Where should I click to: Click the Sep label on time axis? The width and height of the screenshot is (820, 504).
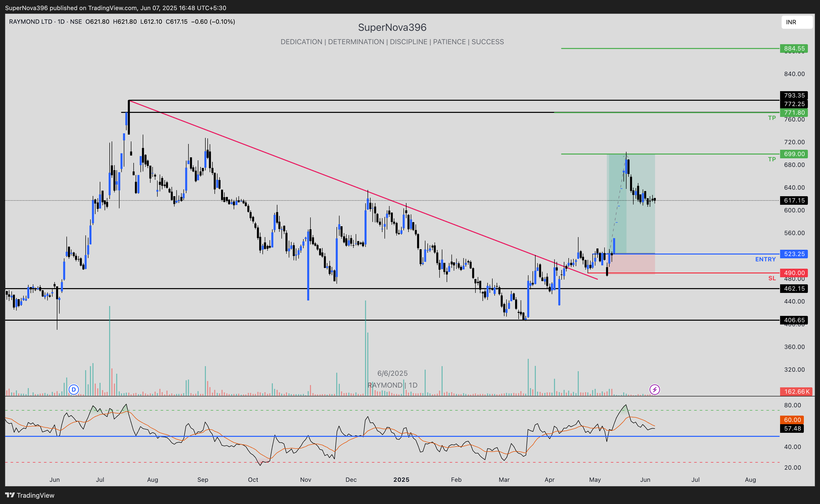[x=203, y=480]
